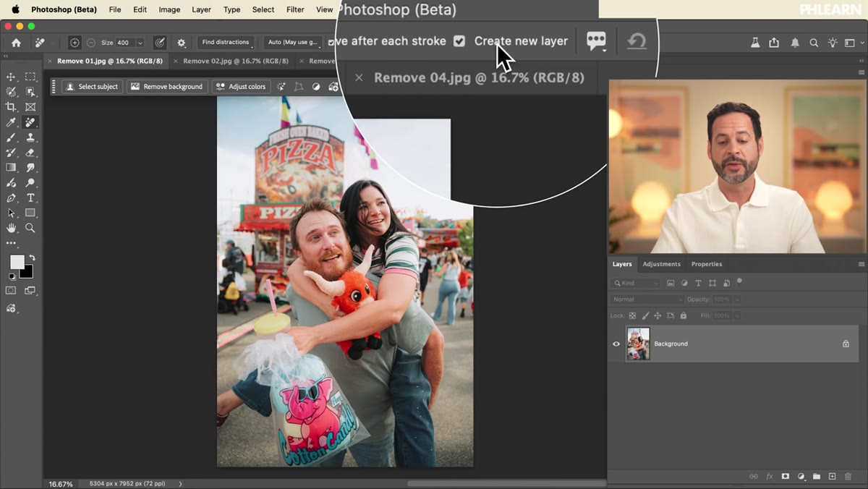The image size is (868, 489).
Task: Toggle pressure for size button
Action: pos(160,43)
